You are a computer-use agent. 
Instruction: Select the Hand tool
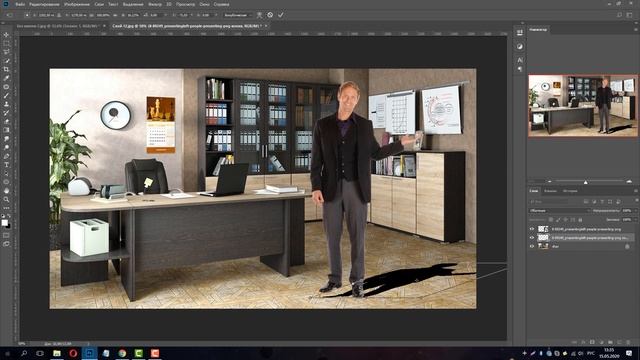(6, 191)
